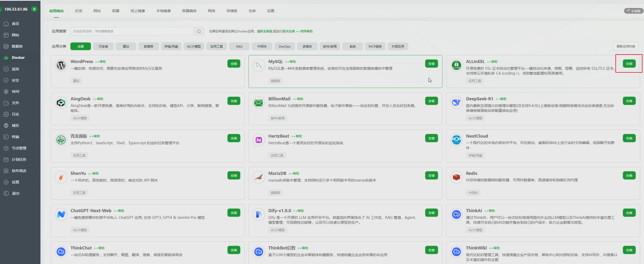Open 设置 settings in the sidebar
Image resolution: width=644 pixels, height=264 pixels.
[15, 182]
